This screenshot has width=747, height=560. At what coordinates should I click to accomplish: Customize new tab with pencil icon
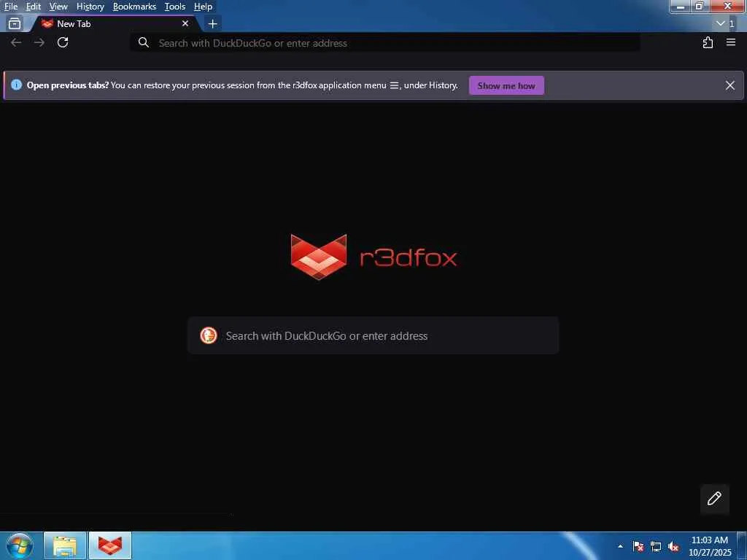pos(715,499)
